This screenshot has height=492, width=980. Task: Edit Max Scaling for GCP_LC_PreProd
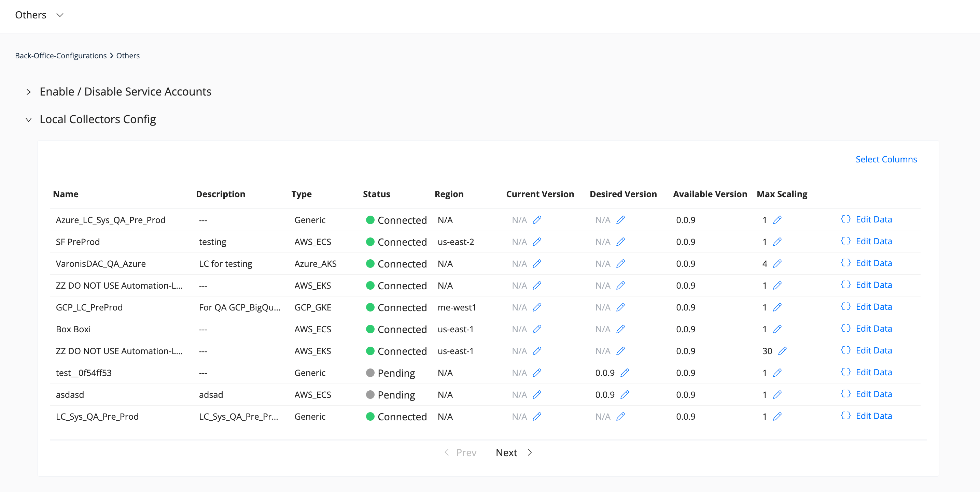pyautogui.click(x=777, y=307)
